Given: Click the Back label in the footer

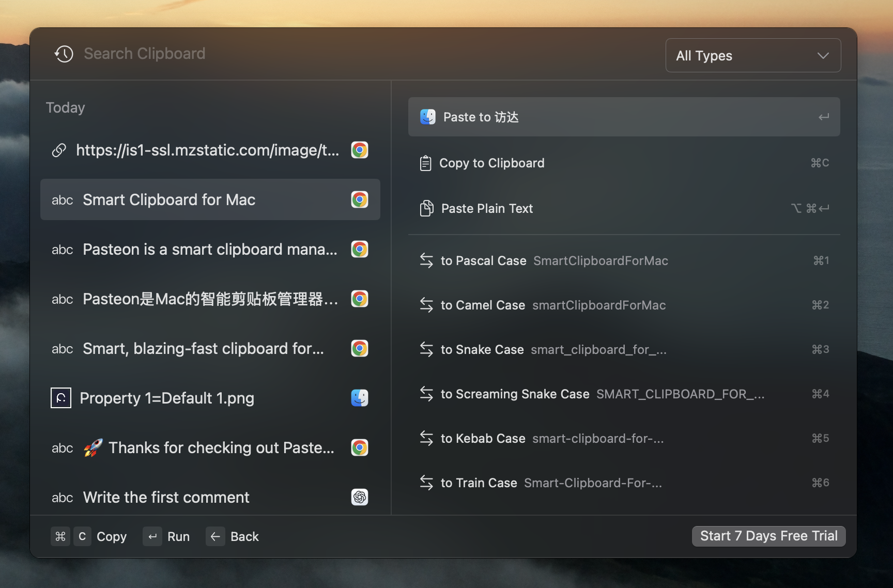Looking at the screenshot, I should click(x=244, y=536).
